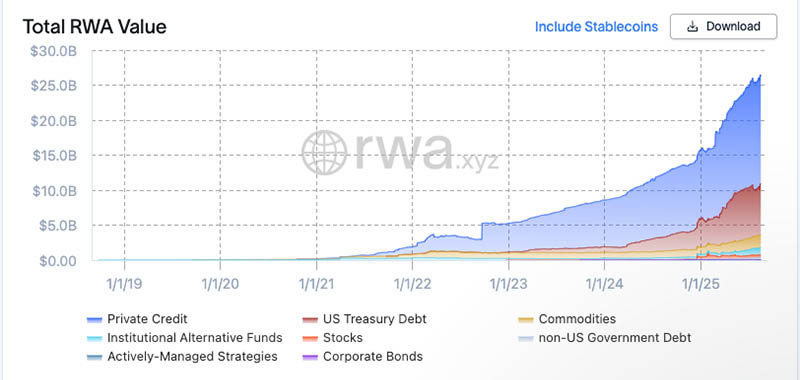The height and width of the screenshot is (380, 800).
Task: Toggle Private Credit legend series
Action: point(147,319)
